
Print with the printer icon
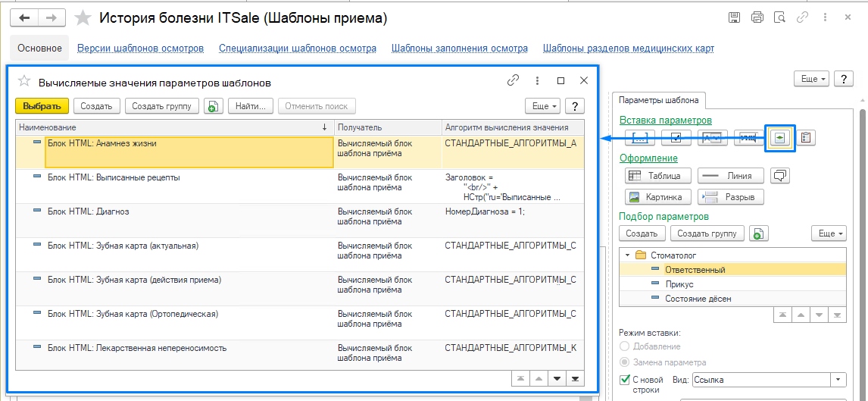pos(757,17)
